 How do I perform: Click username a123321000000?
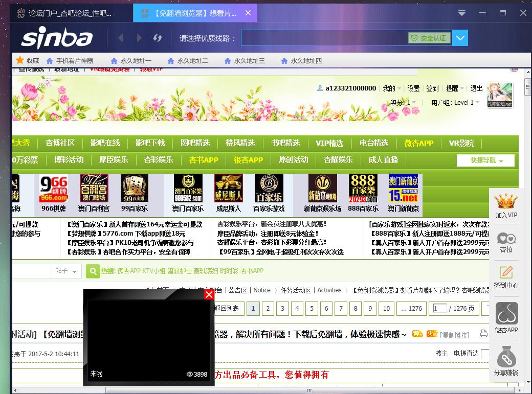350,88
